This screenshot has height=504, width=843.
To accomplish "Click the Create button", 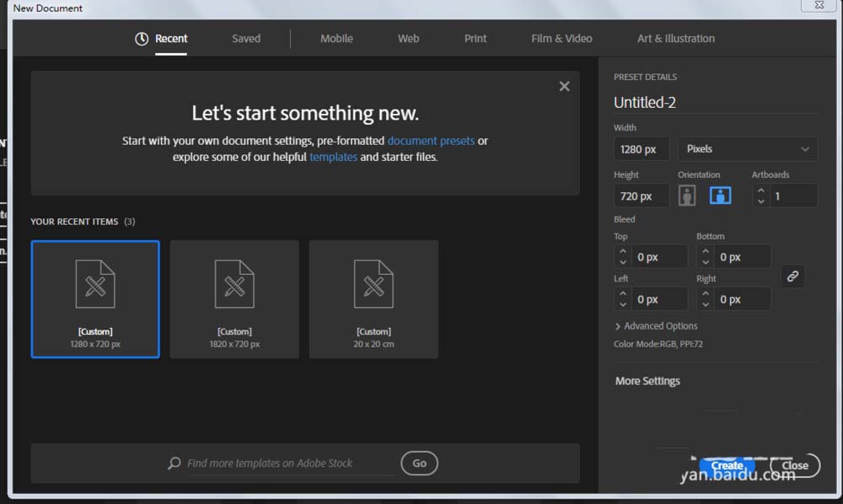I will click(x=727, y=465).
